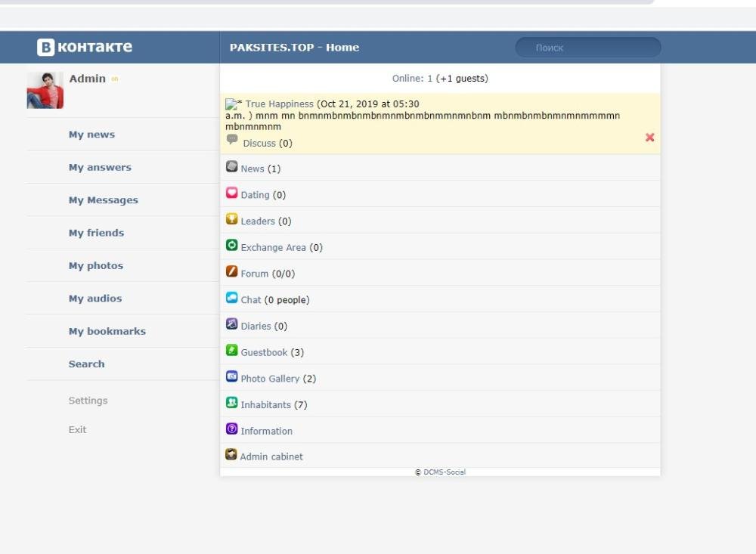
Task: Click the VKontakte logo icon
Action: click(45, 47)
